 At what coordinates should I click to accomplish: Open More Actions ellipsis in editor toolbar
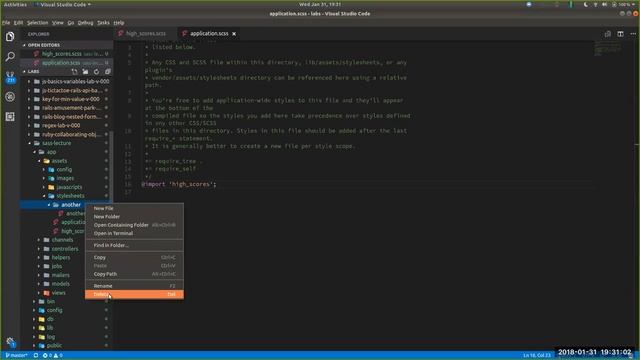click(633, 34)
